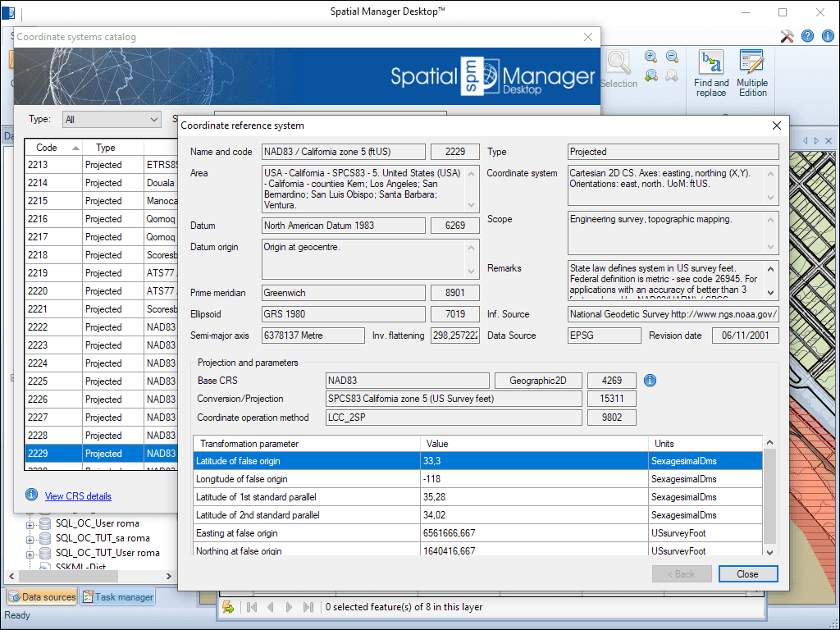Screen dimensions: 840x630
Task: Click the Ellipsoid GRS 1980 field
Action: [x=344, y=314]
